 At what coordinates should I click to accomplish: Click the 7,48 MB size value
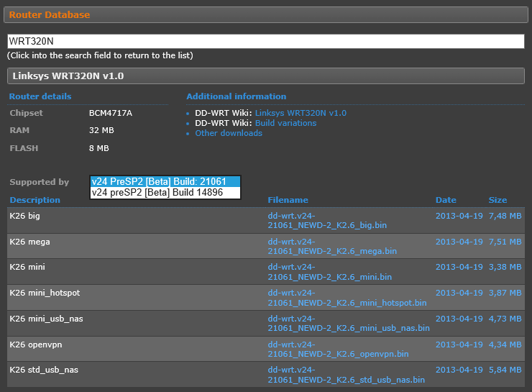tap(505, 216)
